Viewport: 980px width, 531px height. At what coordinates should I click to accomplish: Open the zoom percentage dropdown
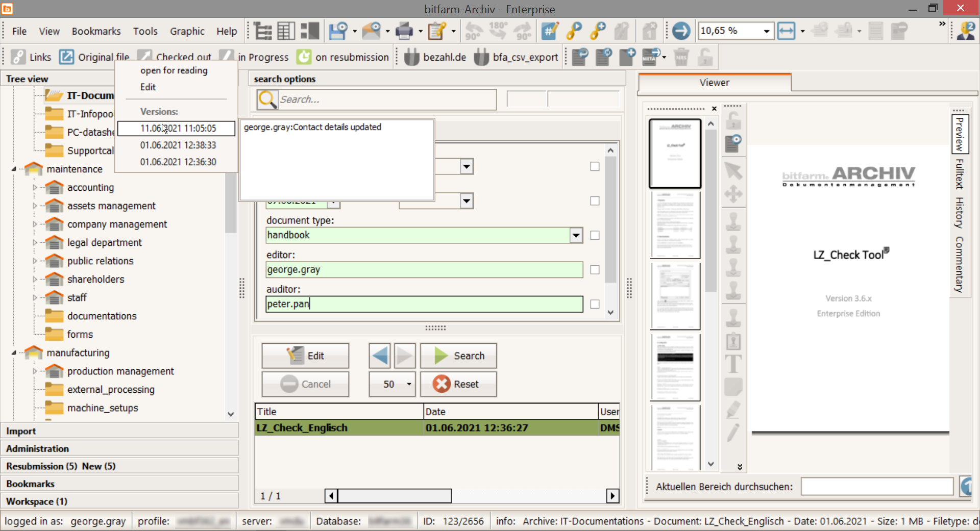click(766, 31)
